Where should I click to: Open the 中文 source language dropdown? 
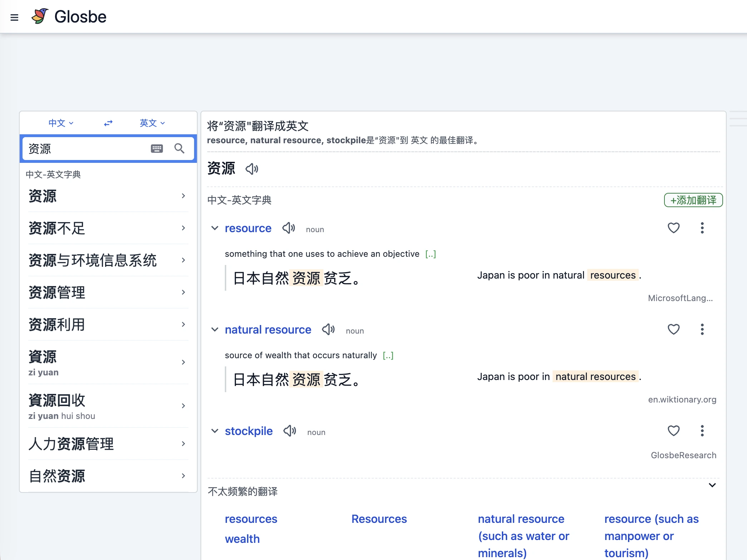61,123
